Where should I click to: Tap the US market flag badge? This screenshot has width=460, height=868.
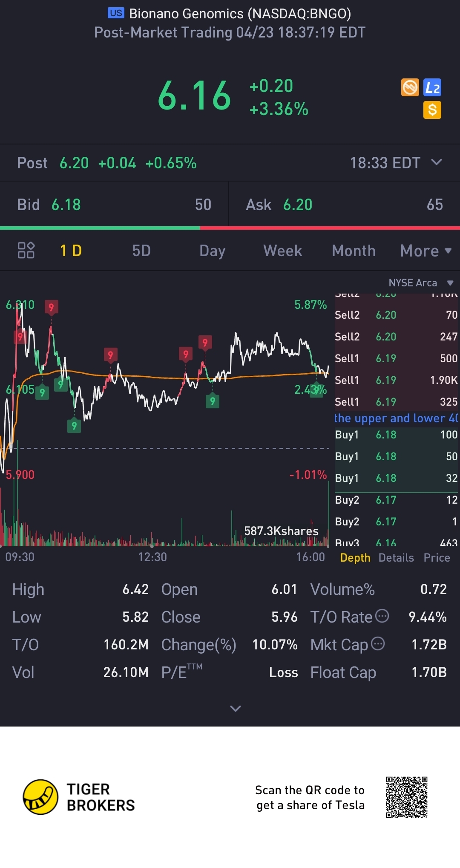click(x=116, y=13)
